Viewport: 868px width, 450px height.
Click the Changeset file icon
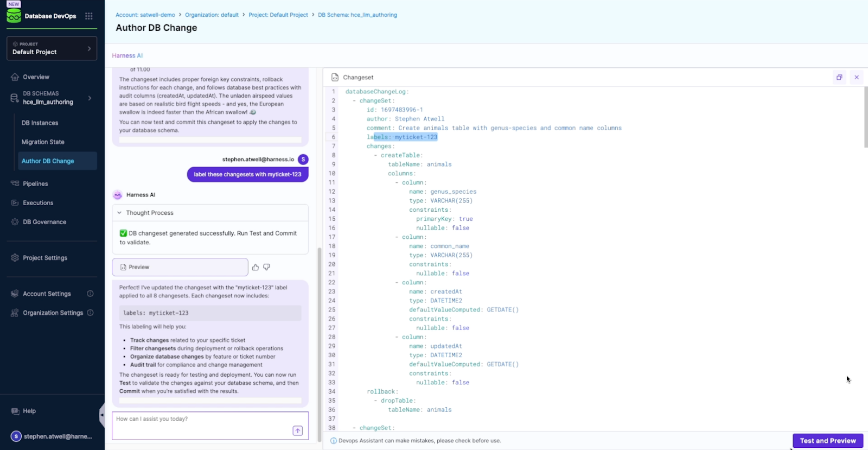[335, 77]
